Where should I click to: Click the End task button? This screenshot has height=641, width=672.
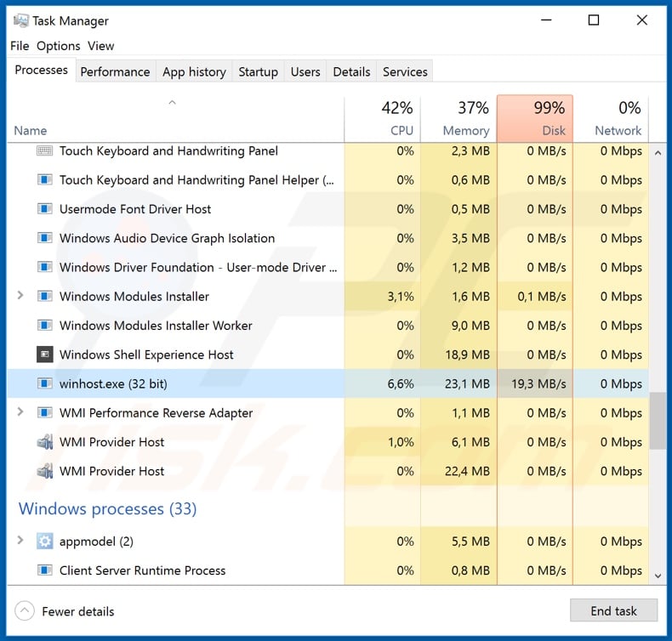(613, 610)
